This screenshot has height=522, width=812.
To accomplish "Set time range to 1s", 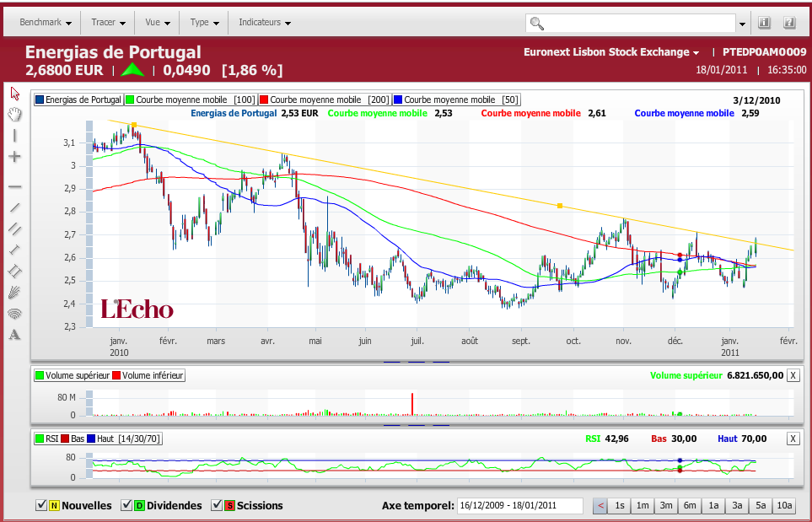I will 620,505.
